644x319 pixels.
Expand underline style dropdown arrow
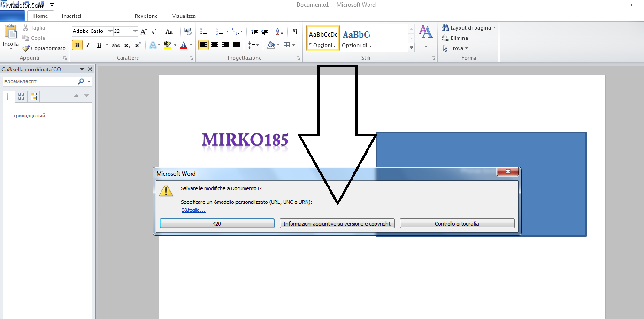tap(107, 45)
